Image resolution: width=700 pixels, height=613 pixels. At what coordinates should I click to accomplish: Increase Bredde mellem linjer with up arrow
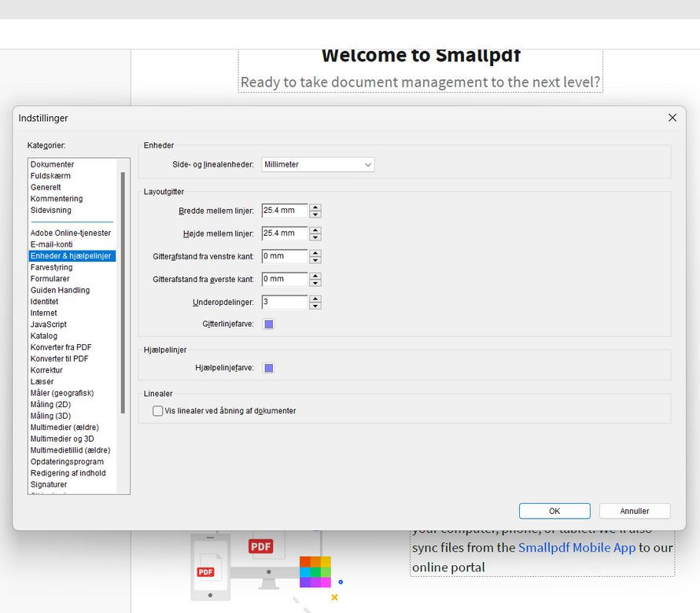point(315,207)
